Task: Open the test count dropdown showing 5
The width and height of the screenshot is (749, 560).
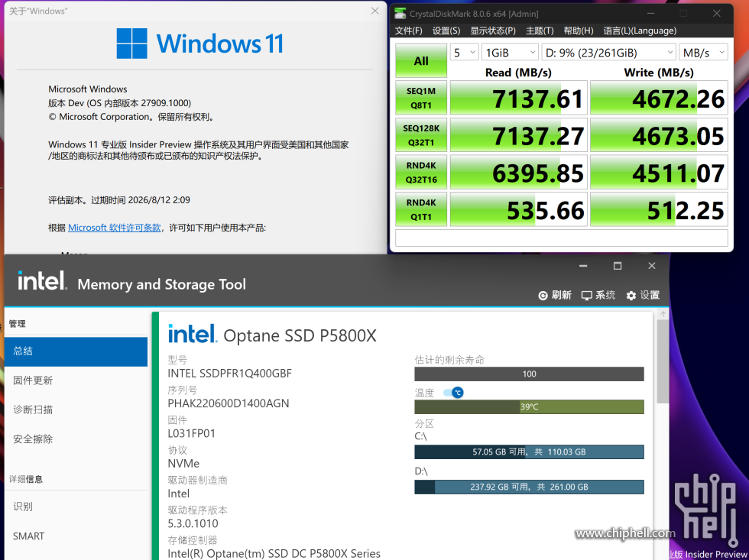Action: (x=464, y=53)
